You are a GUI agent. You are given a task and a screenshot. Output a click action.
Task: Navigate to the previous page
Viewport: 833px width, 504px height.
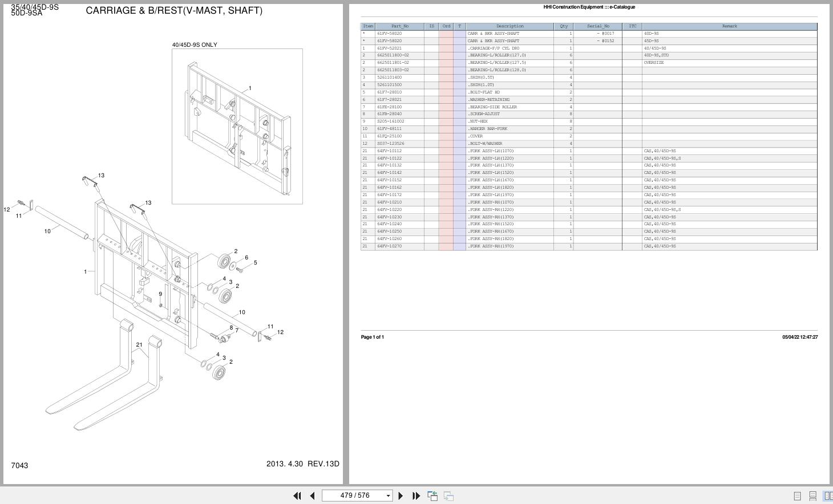click(x=312, y=496)
